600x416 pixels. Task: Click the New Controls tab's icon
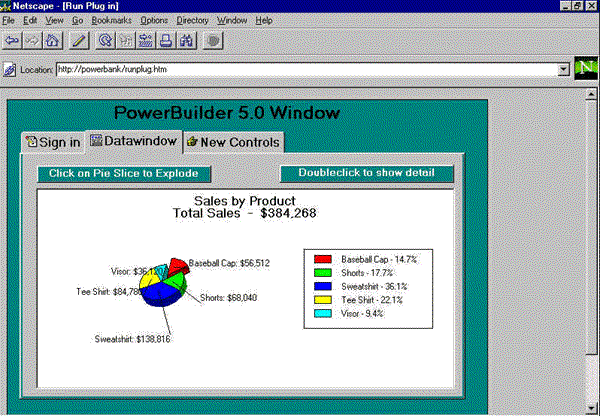[192, 142]
